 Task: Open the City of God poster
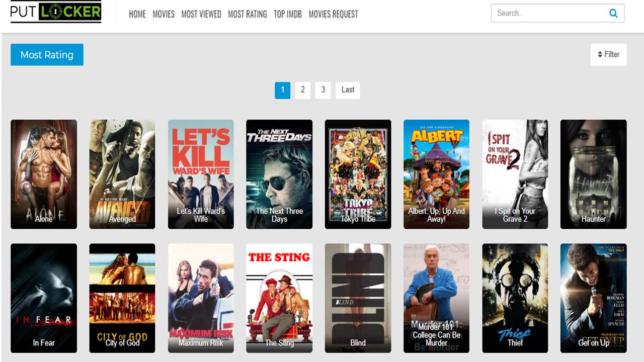122,298
